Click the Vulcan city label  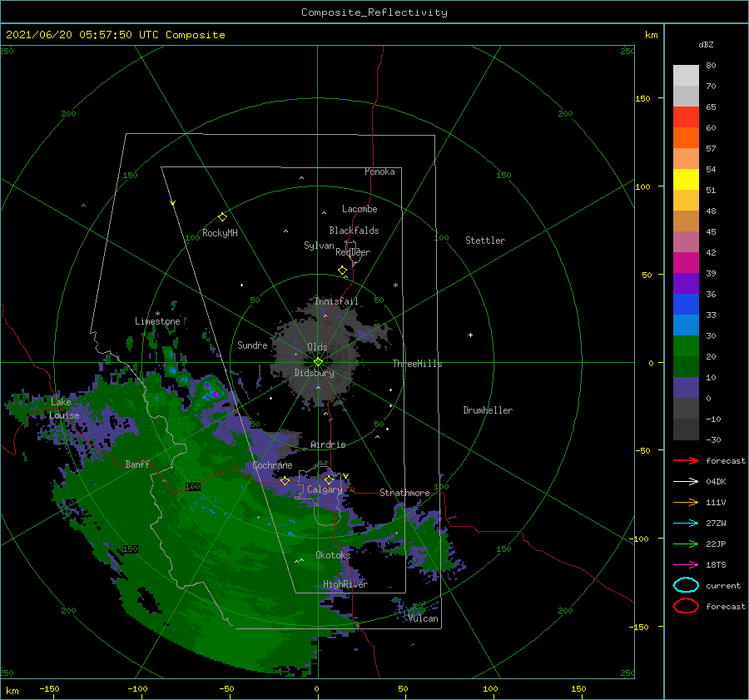[424, 618]
